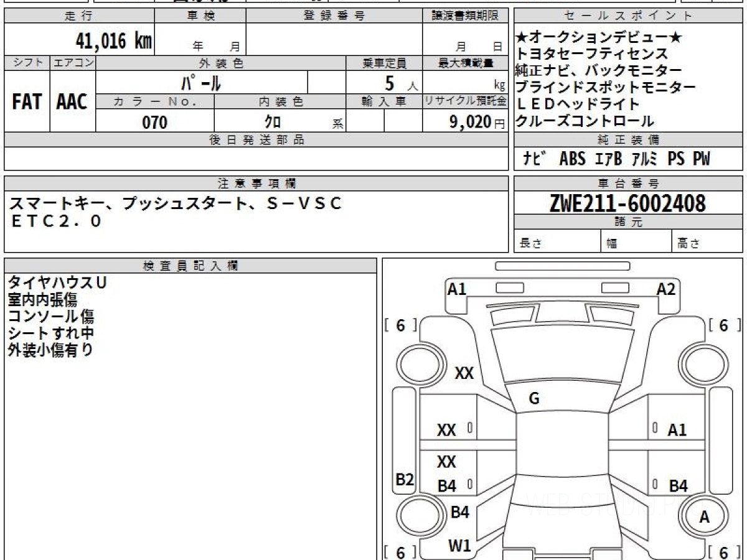
Task: Select the 乗車定員 header
Action: (384, 63)
